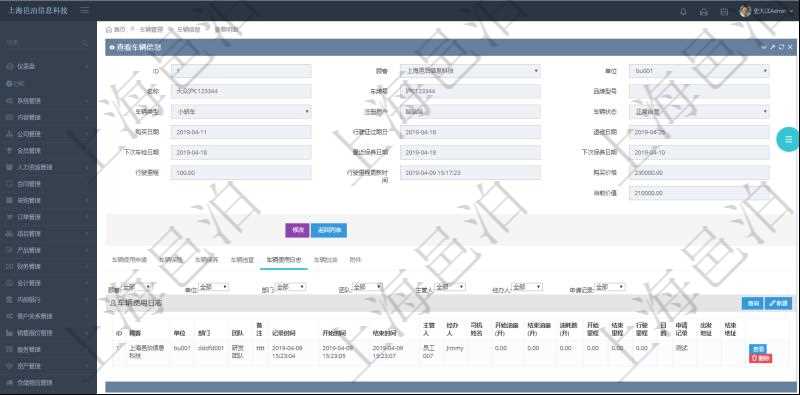Open the 车辆类型 dropdown showing 小轿车

click(x=241, y=111)
